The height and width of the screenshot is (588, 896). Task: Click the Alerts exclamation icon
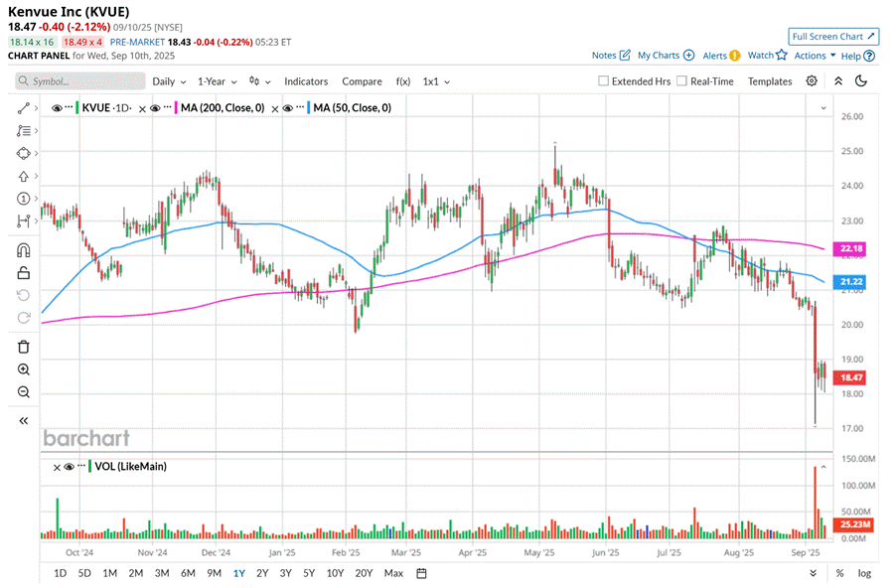pos(735,56)
